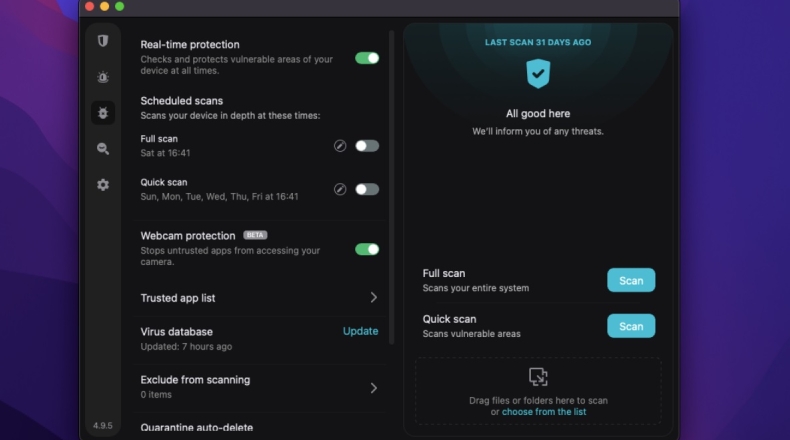
Task: Select the antivirus bug icon in sidebar
Action: tap(102, 112)
